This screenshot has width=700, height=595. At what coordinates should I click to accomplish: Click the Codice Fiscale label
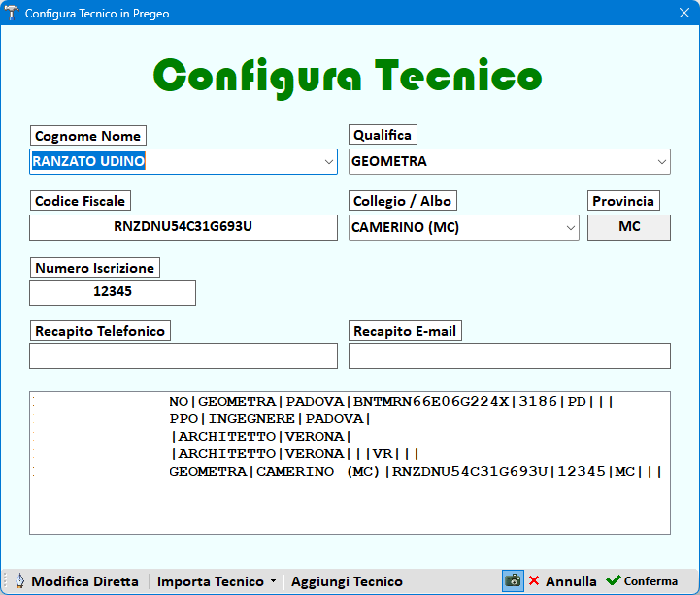click(x=80, y=201)
